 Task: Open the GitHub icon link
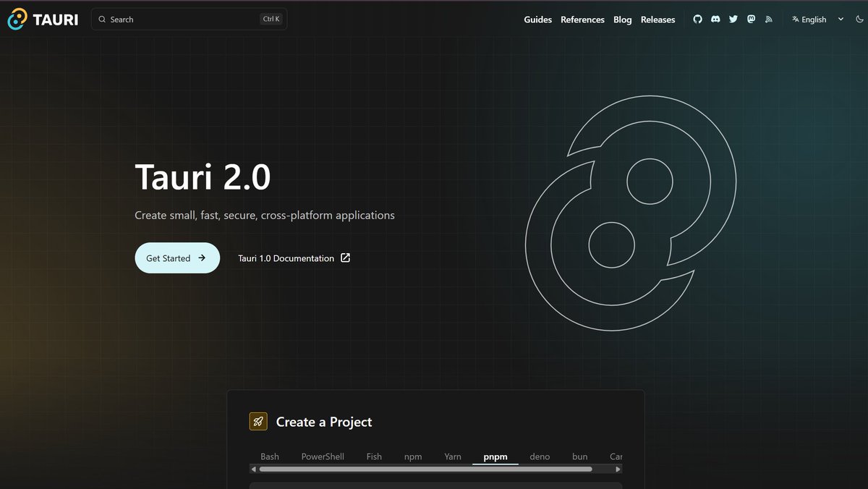point(697,20)
